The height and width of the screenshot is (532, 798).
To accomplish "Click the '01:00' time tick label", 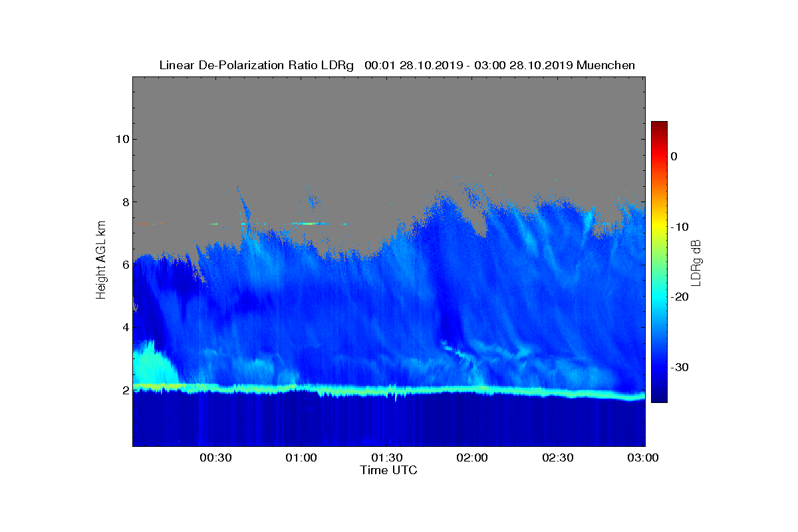I will (x=301, y=458).
